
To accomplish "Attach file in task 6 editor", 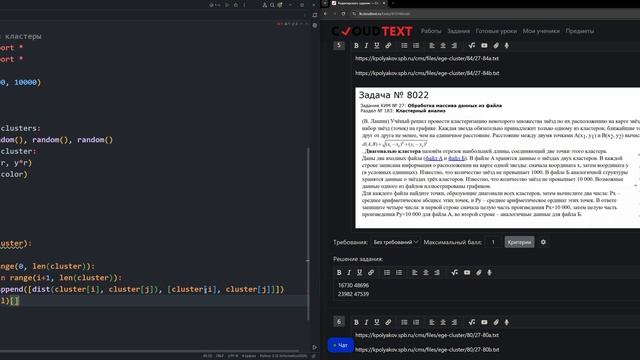I will coord(496,322).
